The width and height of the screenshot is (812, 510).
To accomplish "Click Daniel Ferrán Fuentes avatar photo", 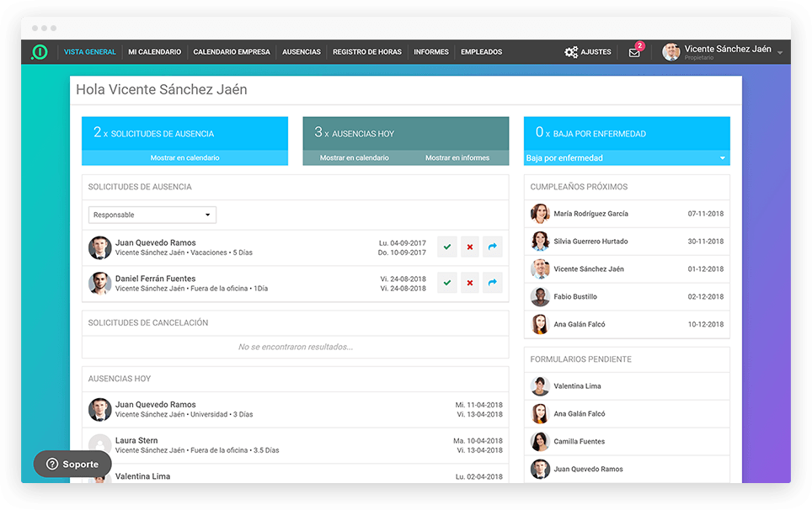I will (100, 284).
